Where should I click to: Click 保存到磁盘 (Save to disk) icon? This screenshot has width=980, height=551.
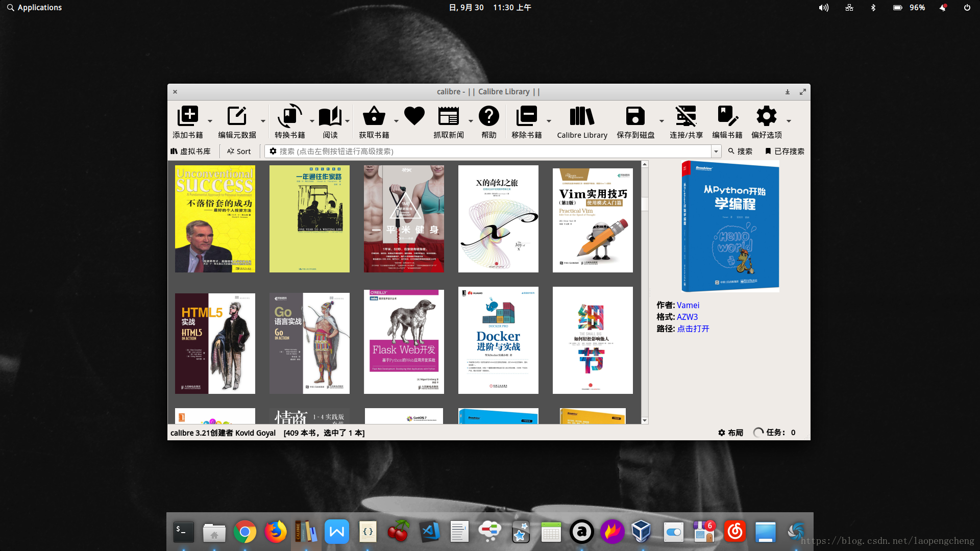pos(635,116)
